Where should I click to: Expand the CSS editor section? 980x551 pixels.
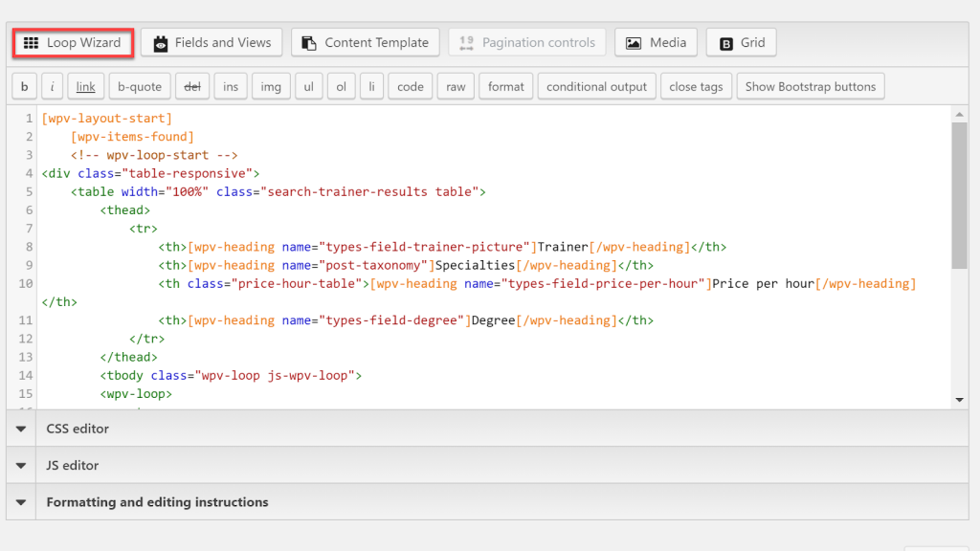[x=78, y=429]
